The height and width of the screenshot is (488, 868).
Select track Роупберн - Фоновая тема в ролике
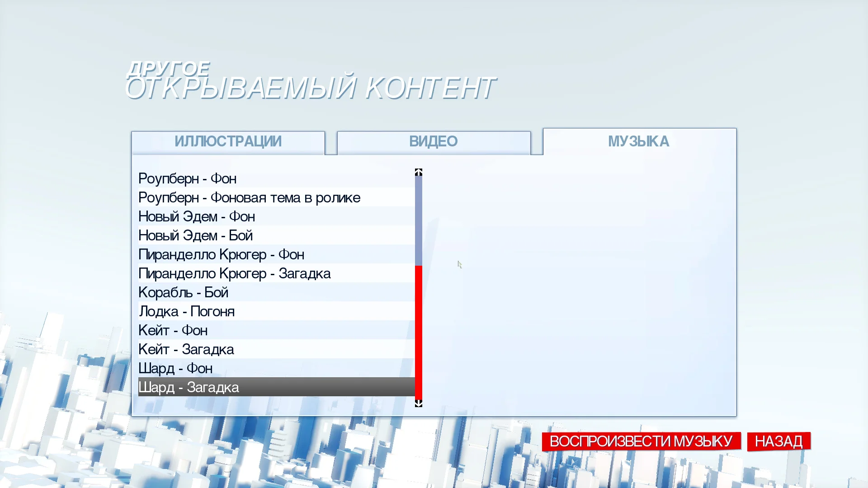tap(276, 197)
